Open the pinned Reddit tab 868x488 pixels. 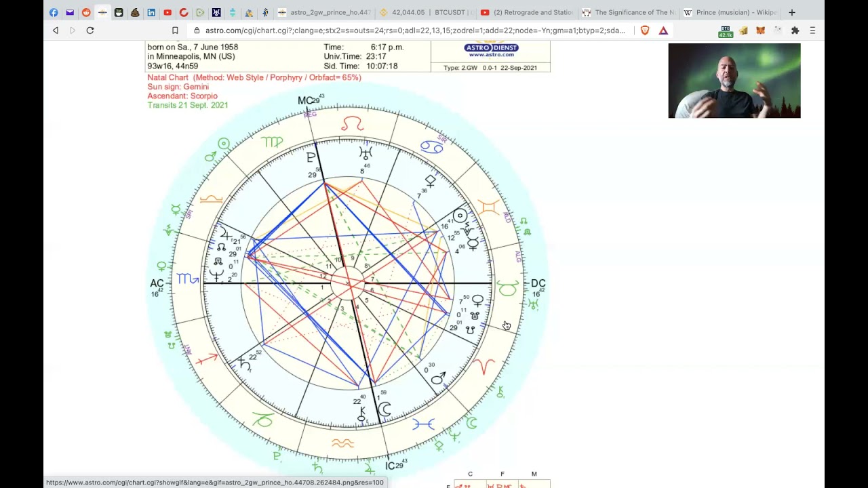pyautogui.click(x=86, y=12)
